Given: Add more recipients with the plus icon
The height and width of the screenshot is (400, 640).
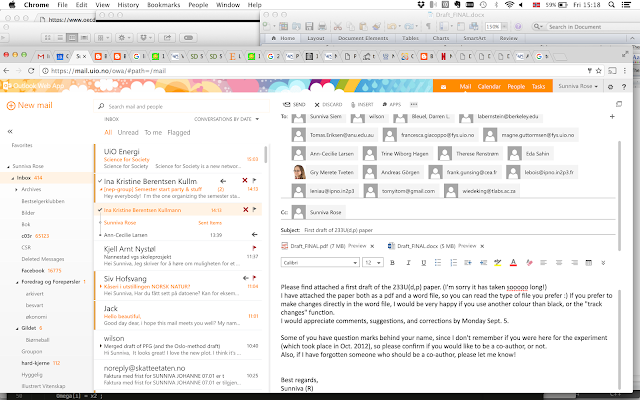Looking at the screenshot, I should point(612,117).
